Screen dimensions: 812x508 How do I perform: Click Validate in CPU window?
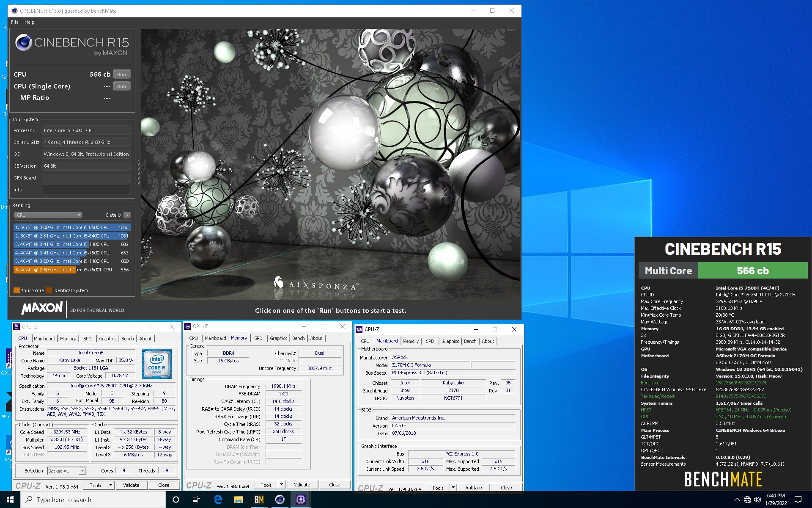pyautogui.click(x=131, y=485)
